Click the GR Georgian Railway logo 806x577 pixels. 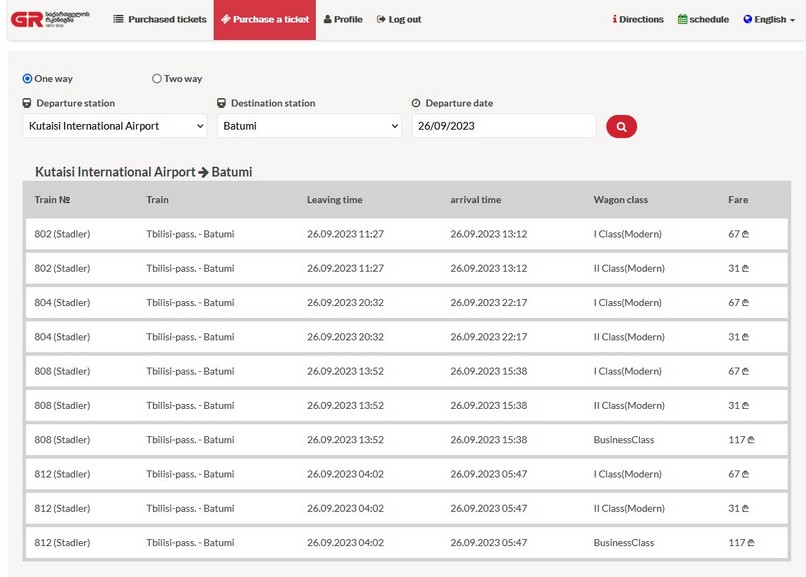pos(50,19)
